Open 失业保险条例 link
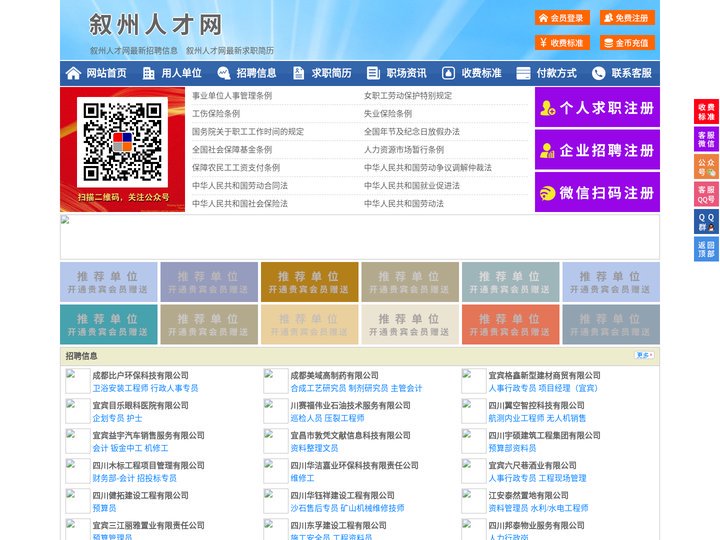This screenshot has width=720, height=540. pos(388,113)
